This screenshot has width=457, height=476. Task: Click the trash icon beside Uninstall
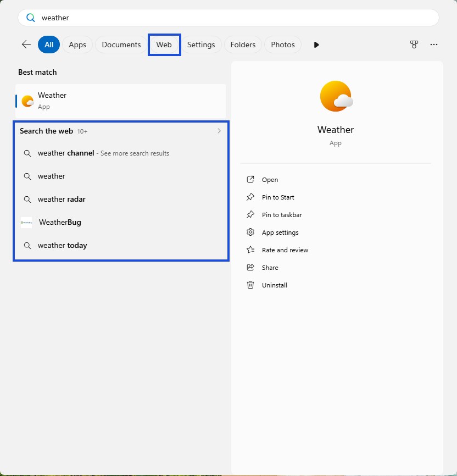pos(250,285)
